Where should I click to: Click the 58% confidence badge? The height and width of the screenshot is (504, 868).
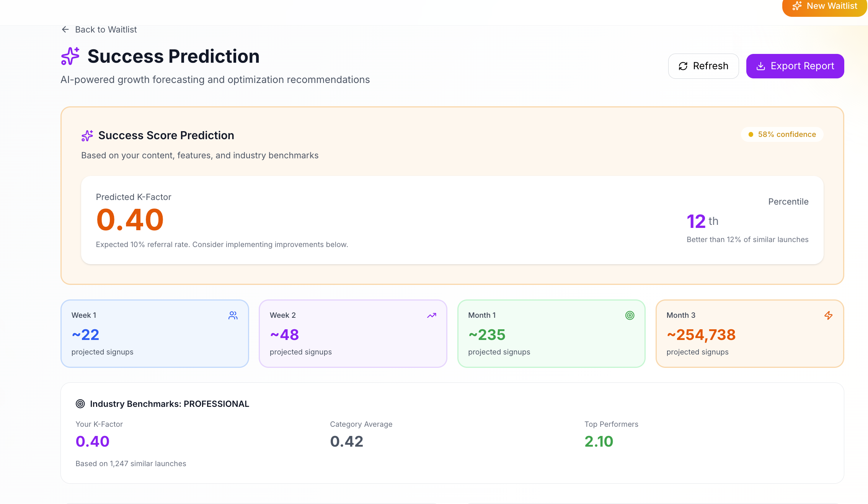point(782,135)
